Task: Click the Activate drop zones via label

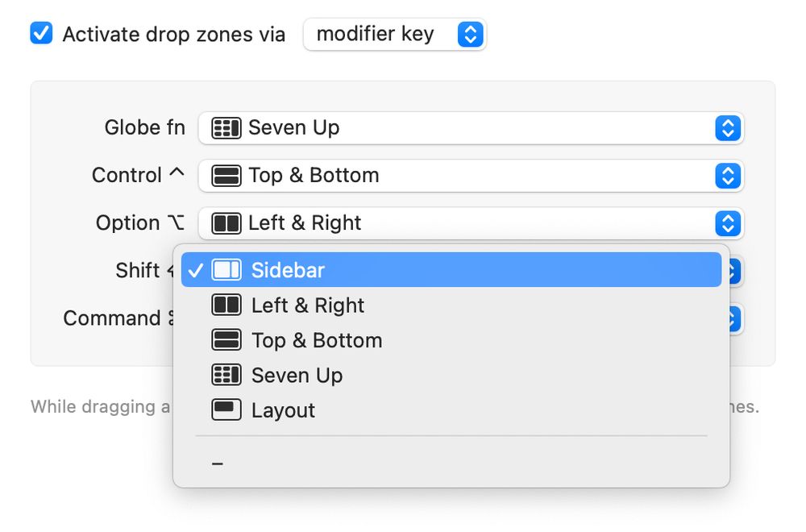Action: point(174,35)
